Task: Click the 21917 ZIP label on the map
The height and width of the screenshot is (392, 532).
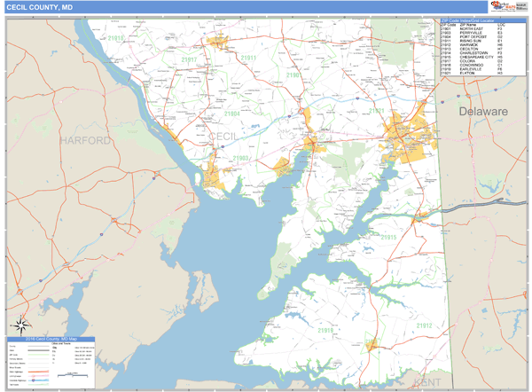Action: point(189,60)
